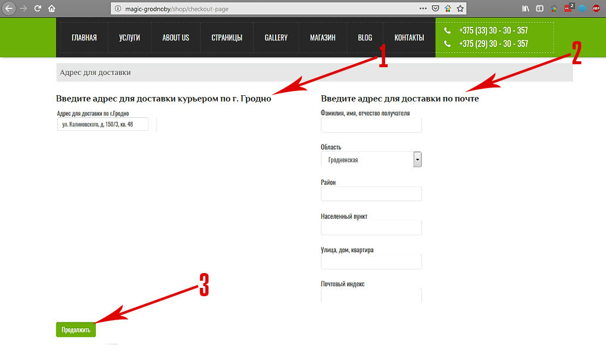This screenshot has width=606, height=364.
Task: Save page to Pocket icon
Action: click(435, 9)
